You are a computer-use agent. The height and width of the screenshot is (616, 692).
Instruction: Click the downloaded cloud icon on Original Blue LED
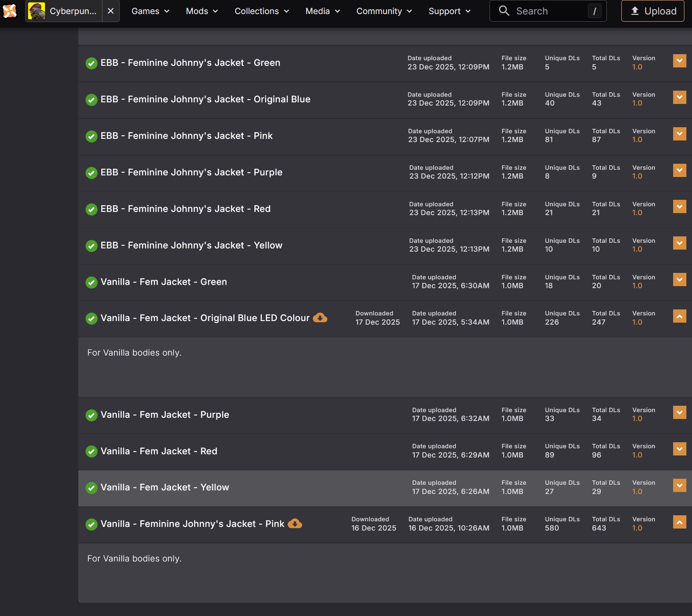click(320, 318)
